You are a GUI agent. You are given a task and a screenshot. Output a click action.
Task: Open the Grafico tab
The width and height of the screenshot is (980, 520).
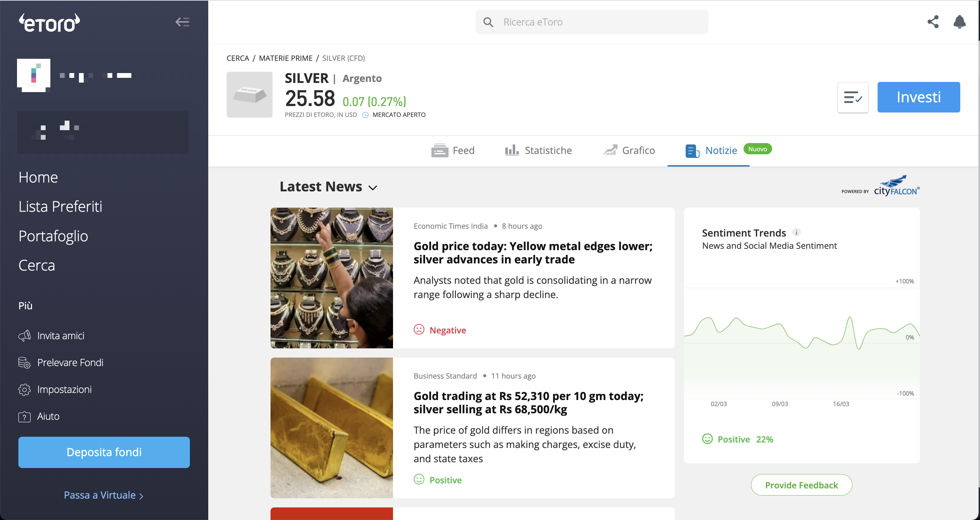pos(629,151)
